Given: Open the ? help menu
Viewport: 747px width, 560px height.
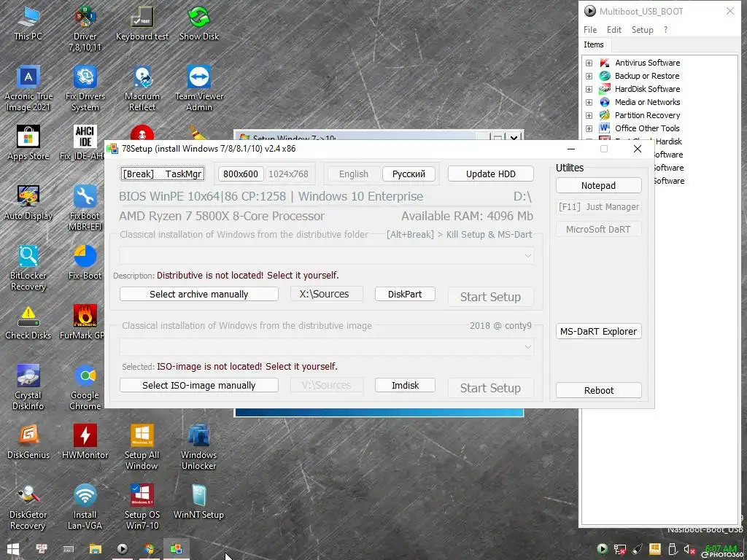Looking at the screenshot, I should click(665, 29).
